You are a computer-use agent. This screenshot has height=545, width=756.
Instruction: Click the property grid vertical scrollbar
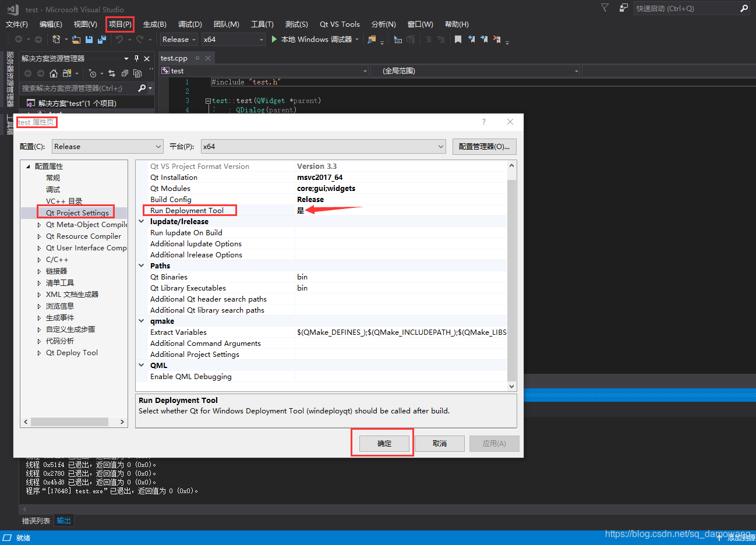click(511, 279)
